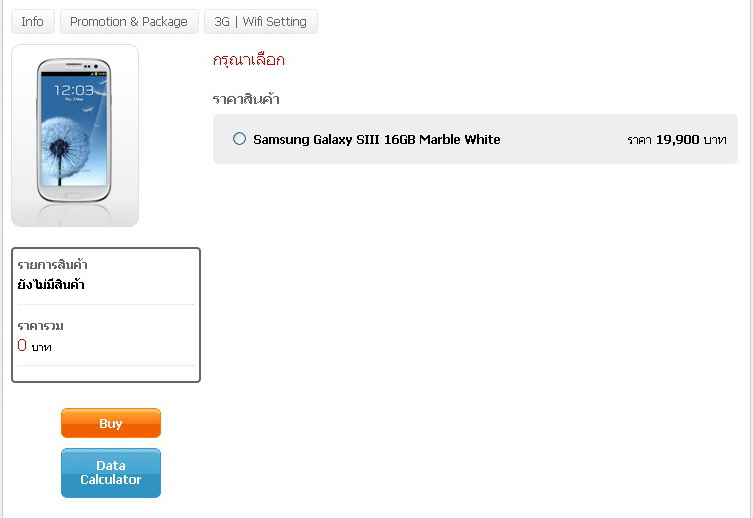Image resolution: width=753 pixels, height=518 pixels.
Task: Click the red กรุณาเลือก heading
Action: pos(249,60)
